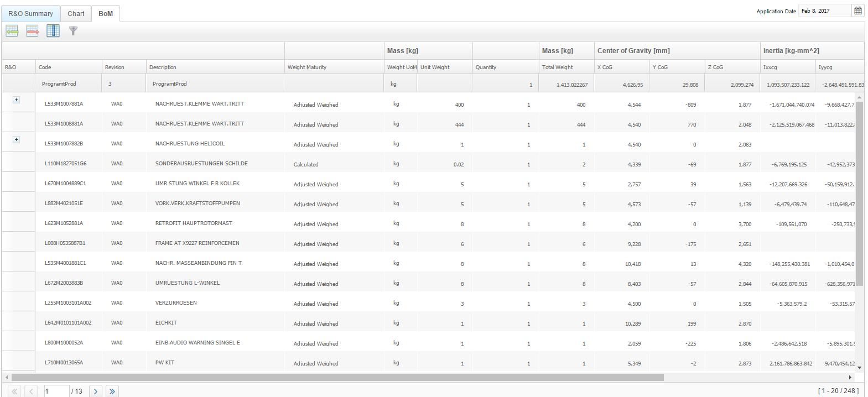Click the vertical scrollbar down arrow
This screenshot has width=868, height=397.
(859, 367)
